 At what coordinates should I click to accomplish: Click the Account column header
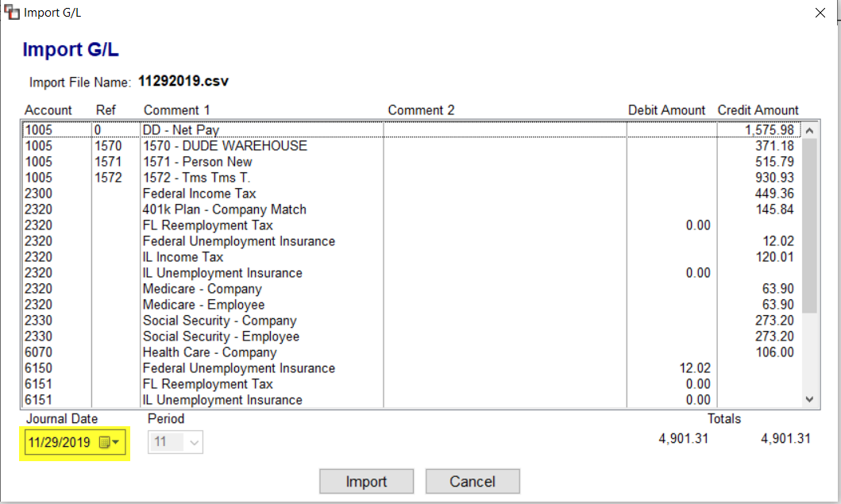tap(48, 110)
